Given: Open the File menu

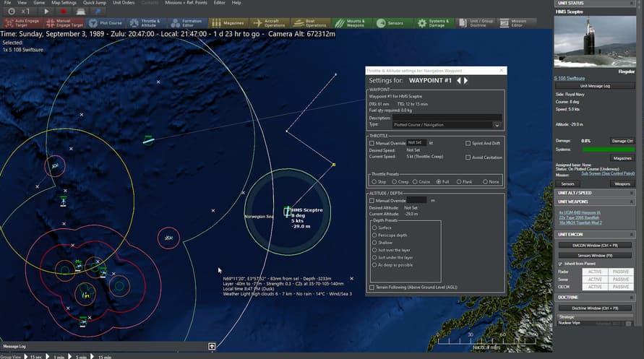Looking at the screenshot, I should click(x=7, y=2).
